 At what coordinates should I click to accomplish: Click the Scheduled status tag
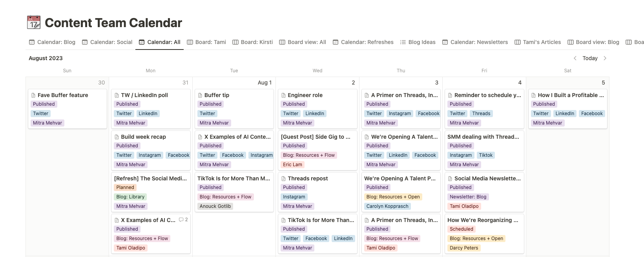462,229
